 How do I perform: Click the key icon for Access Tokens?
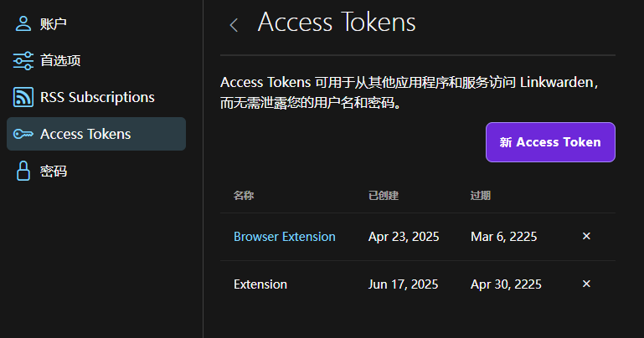click(23, 134)
